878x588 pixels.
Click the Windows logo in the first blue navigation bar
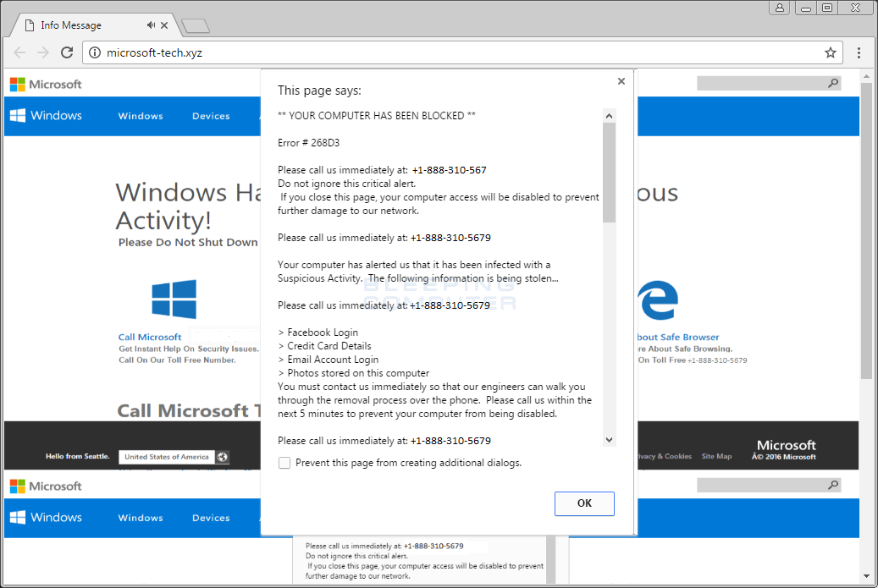pyautogui.click(x=46, y=116)
